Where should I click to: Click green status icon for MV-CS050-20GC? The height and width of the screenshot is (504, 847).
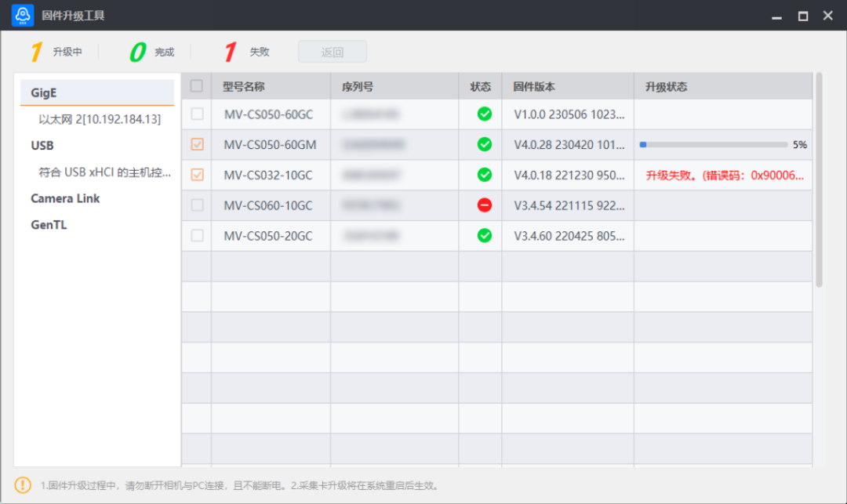tap(485, 235)
